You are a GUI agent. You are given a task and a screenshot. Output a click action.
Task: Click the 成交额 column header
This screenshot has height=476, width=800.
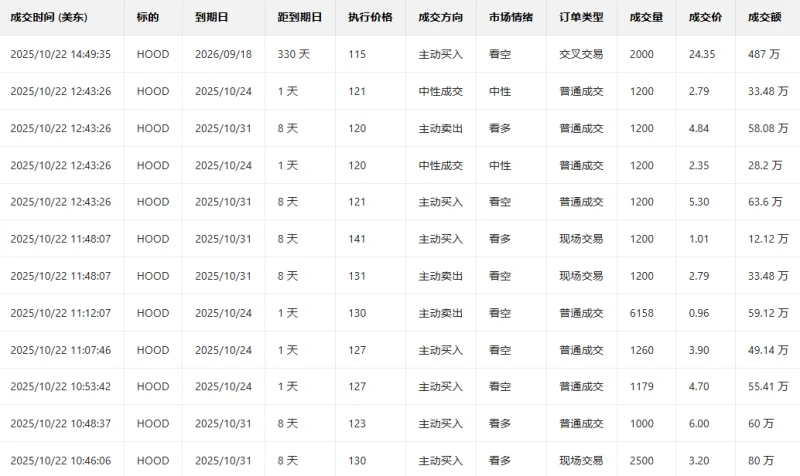764,18
